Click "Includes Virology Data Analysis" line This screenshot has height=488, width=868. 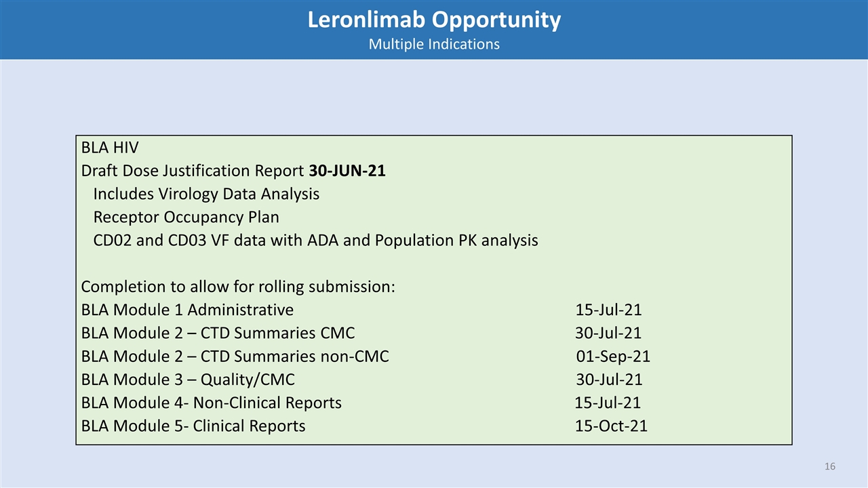click(206, 194)
